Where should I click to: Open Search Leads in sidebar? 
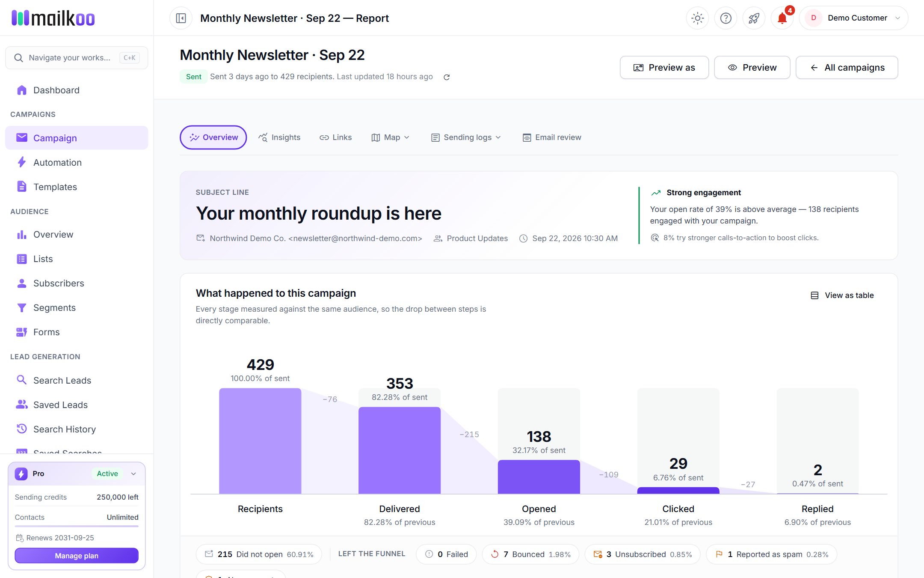(x=77, y=381)
